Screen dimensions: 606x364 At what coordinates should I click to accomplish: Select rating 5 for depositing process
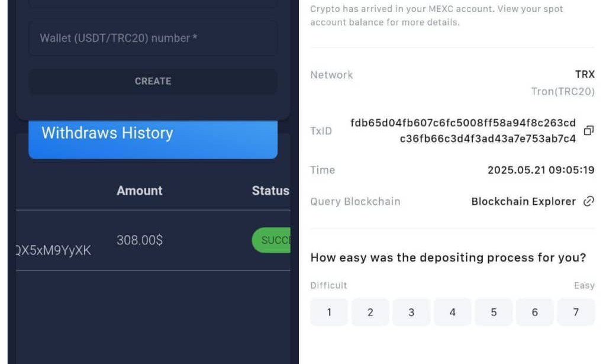click(494, 313)
